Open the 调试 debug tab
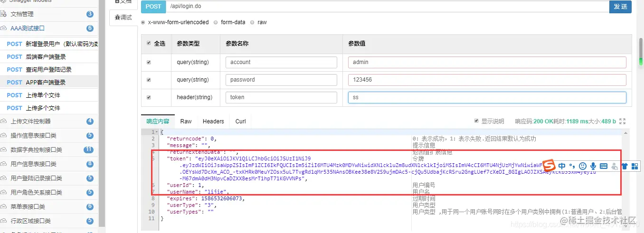Screen dimensions: 644x233 point(123,18)
